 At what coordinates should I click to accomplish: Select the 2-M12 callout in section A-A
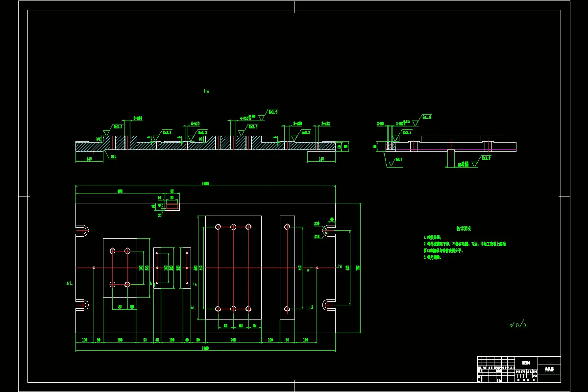point(326,123)
